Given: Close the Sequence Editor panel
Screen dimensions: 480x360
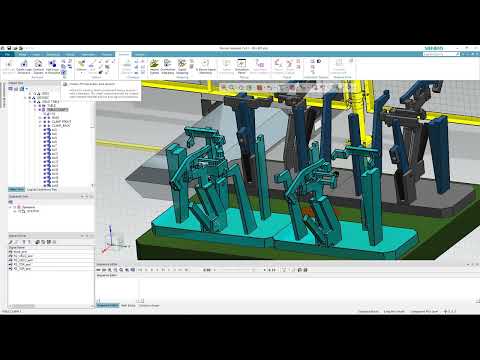Looking at the screenshot, I should tap(477, 264).
